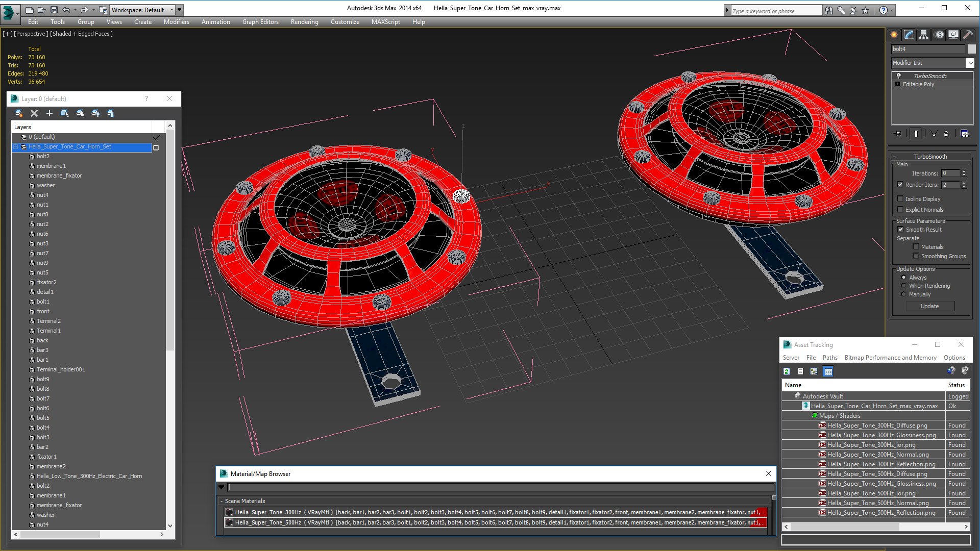This screenshot has width=980, height=551.
Task: Expand the Editable Poly stack entry
Action: point(897,84)
